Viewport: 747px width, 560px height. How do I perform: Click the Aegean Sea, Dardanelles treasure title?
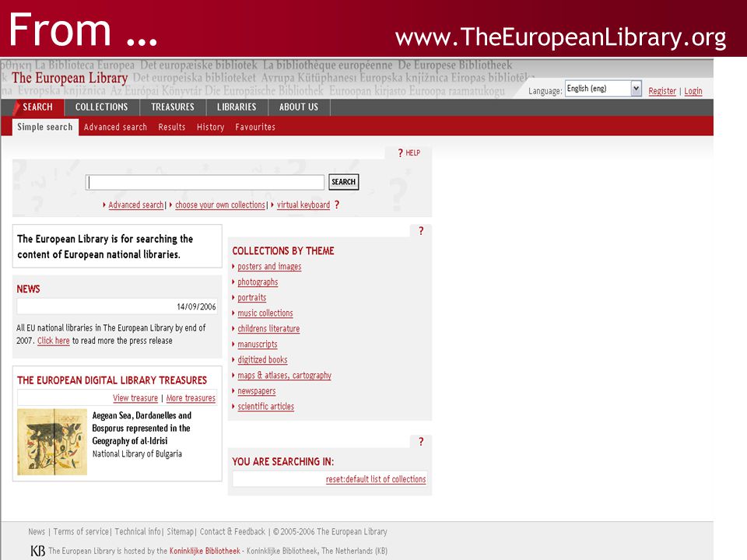142,428
